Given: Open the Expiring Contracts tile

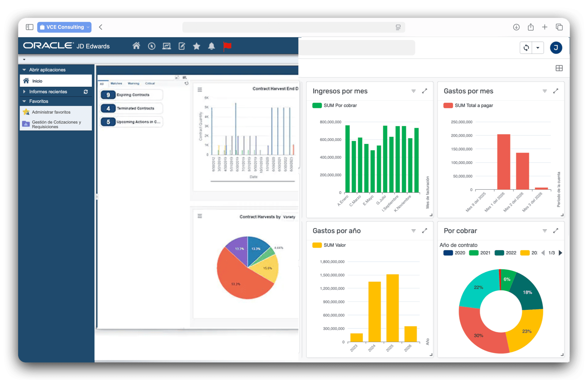Looking at the screenshot, I should [132, 95].
